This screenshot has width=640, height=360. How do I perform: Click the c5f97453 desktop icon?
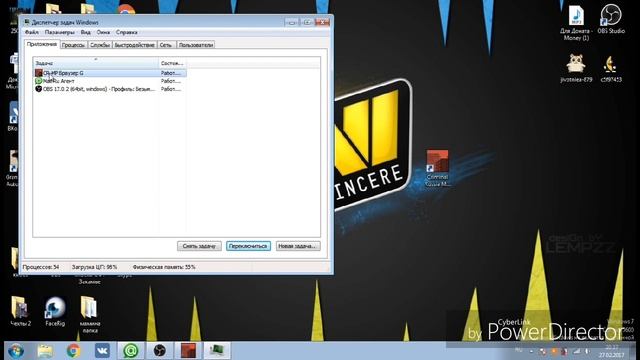click(x=611, y=68)
